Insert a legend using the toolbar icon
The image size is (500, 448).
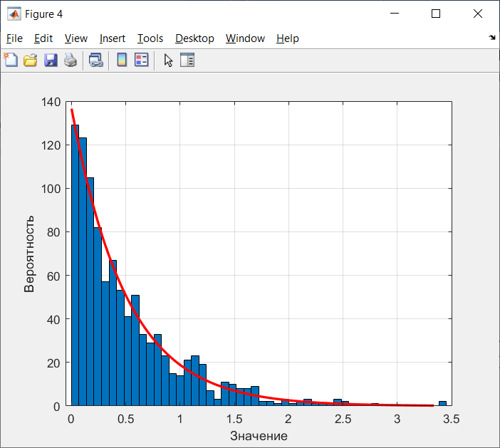142,60
